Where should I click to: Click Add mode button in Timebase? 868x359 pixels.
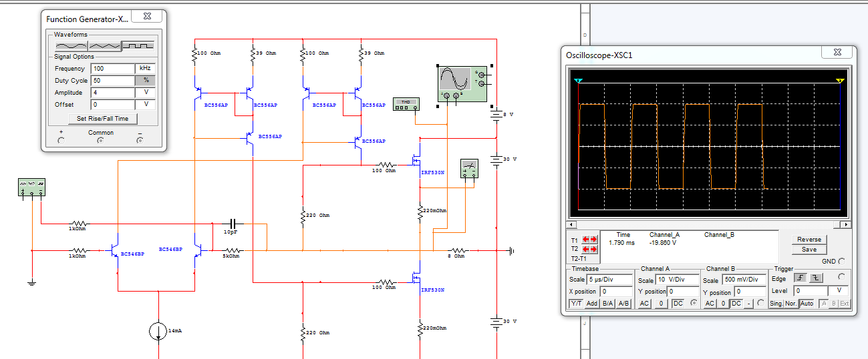591,304
